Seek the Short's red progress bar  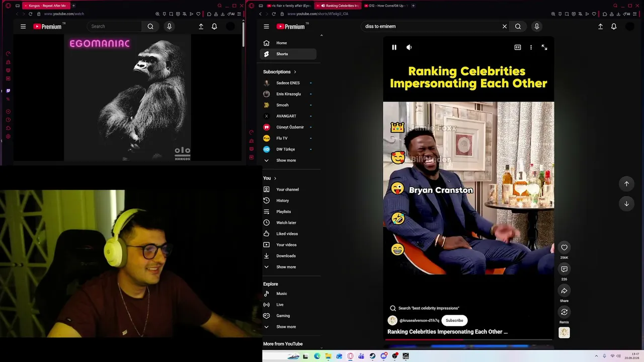click(x=468, y=339)
